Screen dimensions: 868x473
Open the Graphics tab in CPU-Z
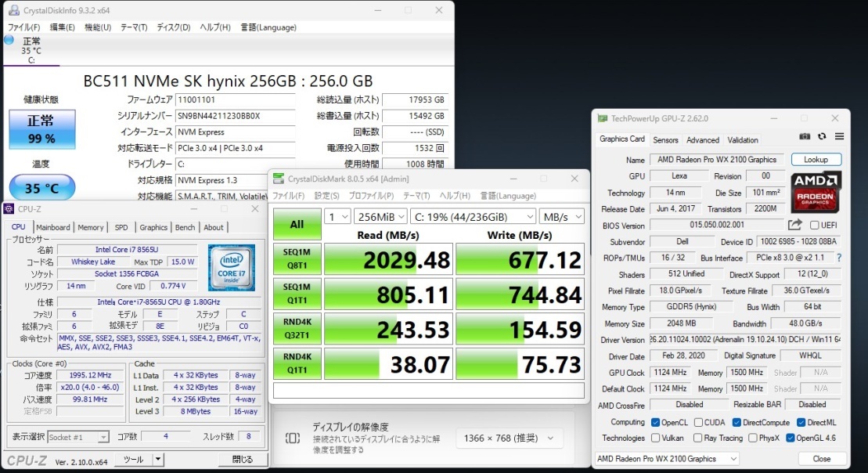point(153,227)
